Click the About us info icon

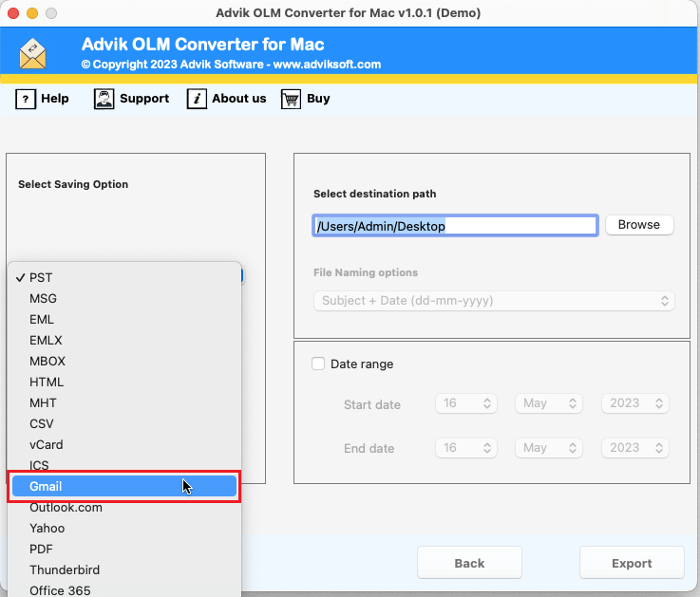coord(197,99)
